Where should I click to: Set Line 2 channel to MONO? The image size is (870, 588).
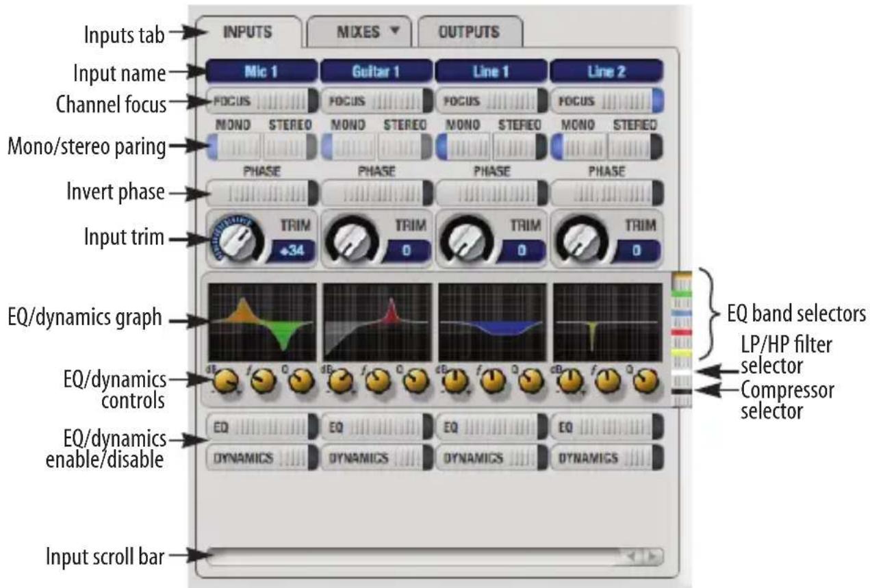(x=579, y=146)
